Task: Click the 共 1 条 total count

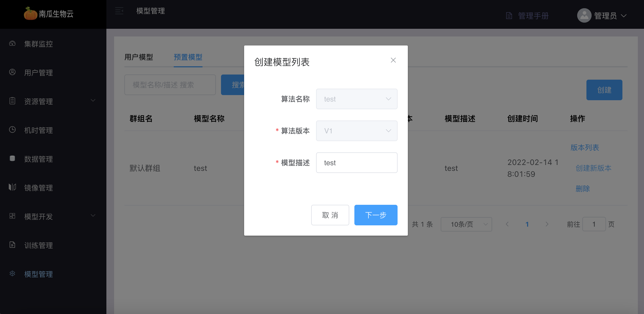Action: point(422,224)
